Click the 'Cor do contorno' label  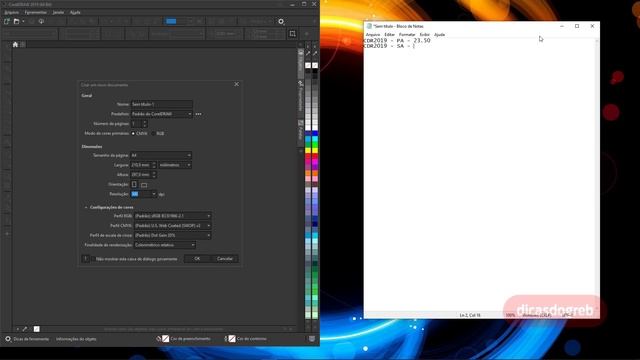click(251, 338)
